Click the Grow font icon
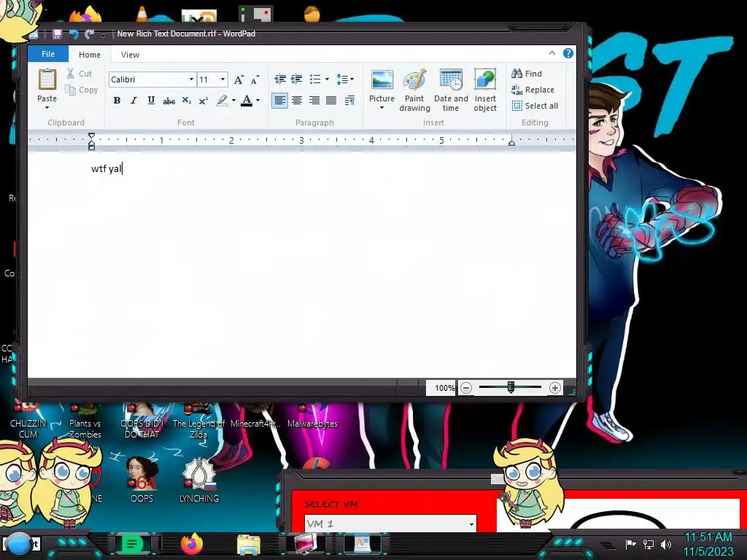 click(239, 79)
